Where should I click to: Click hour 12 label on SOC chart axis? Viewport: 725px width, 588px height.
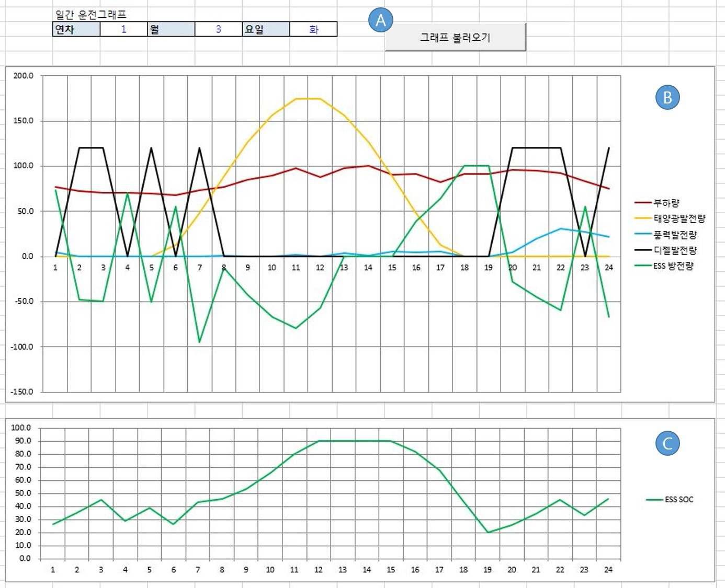[318, 570]
